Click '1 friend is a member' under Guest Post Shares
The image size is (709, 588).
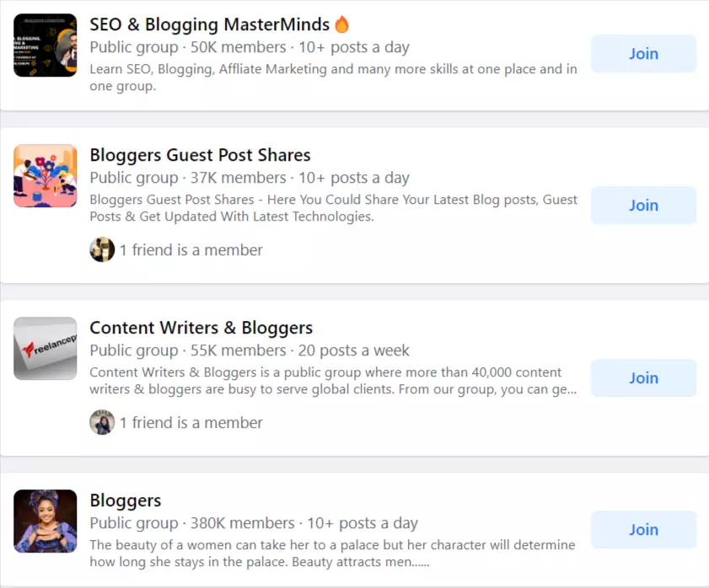tap(191, 250)
